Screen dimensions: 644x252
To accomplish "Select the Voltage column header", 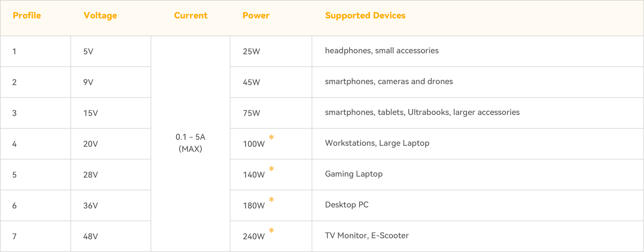I will pos(100,15).
